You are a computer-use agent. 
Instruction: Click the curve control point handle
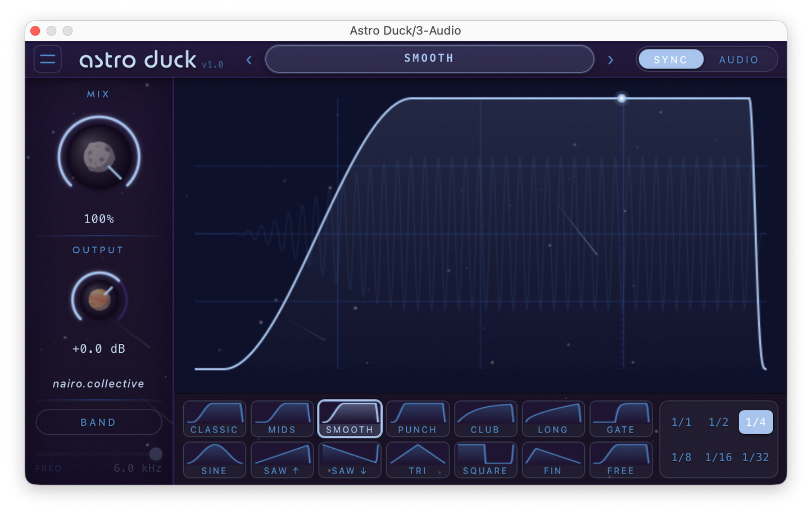[622, 98]
